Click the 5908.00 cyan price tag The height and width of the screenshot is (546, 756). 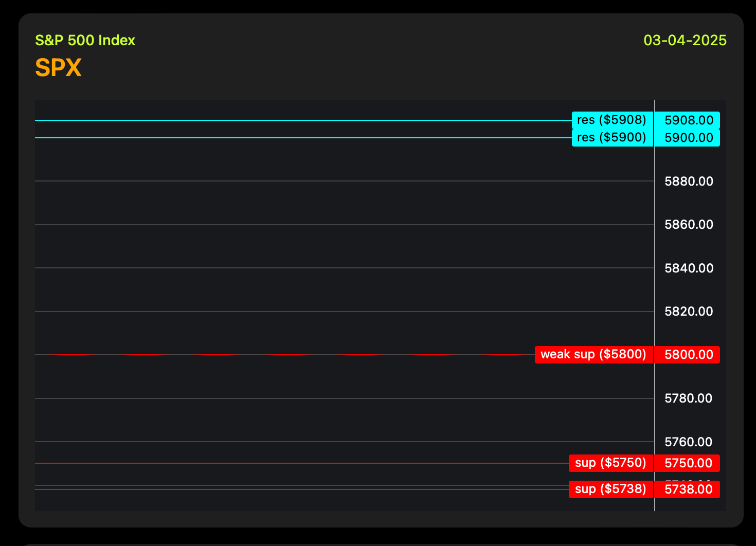coord(688,120)
